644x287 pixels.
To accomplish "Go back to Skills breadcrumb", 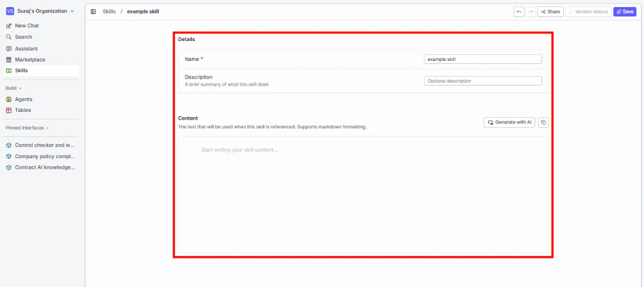I will pos(109,12).
